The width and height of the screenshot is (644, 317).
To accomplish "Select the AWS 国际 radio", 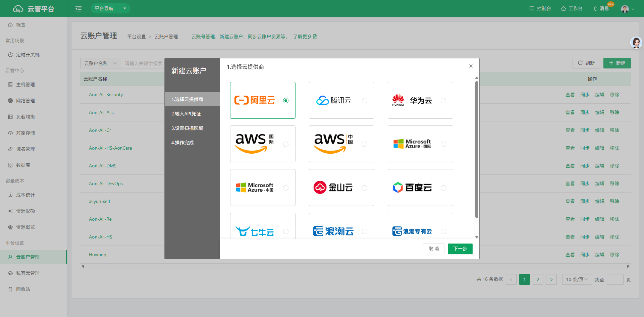I will click(x=286, y=144).
